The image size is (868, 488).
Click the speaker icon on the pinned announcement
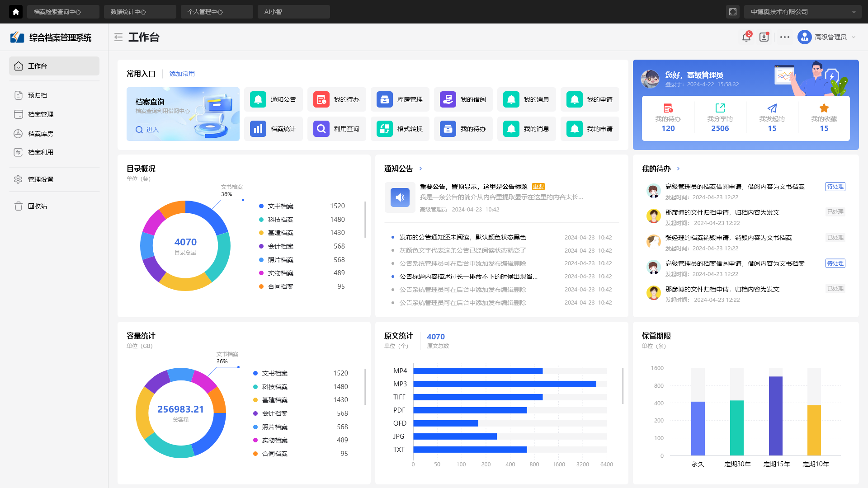400,197
